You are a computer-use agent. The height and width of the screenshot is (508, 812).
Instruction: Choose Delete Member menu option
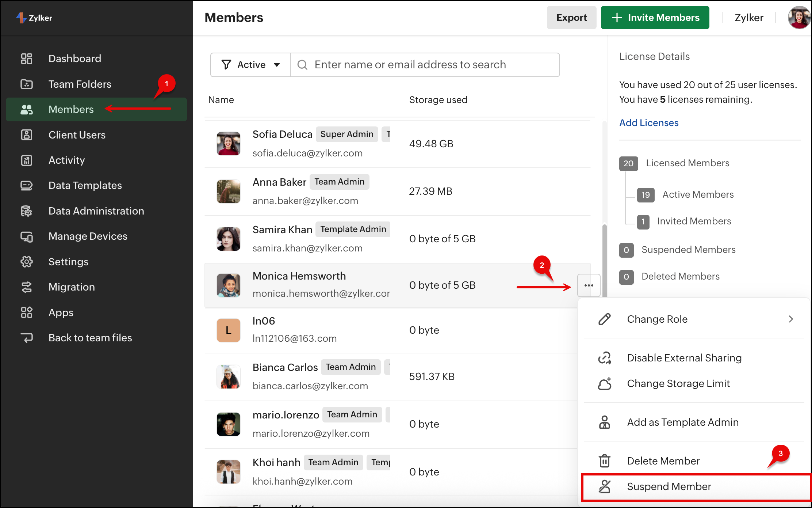(663, 461)
